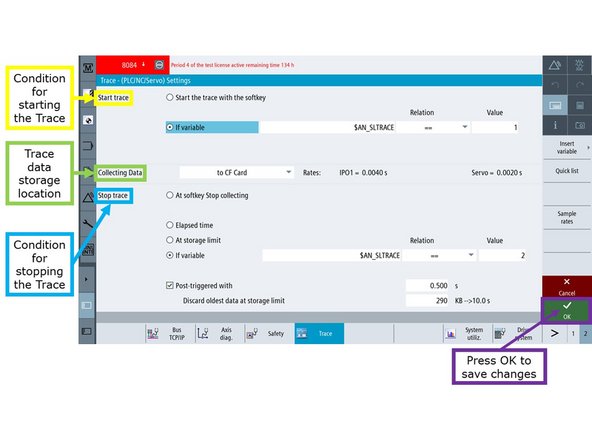Click the Quick list softkey

click(x=567, y=171)
